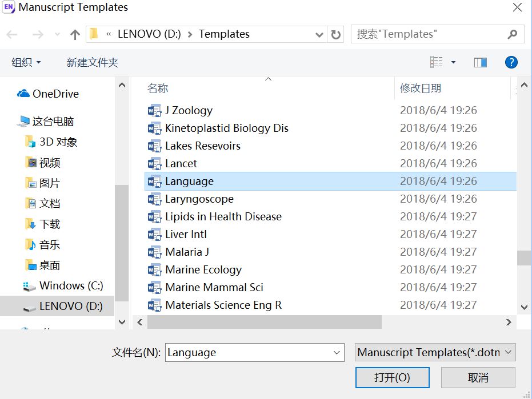Open view options dropdown arrow
Viewport: 532px width, 399px height.
[453, 62]
